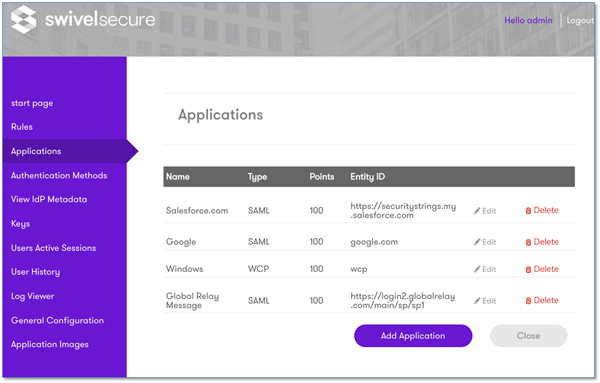
Task: Click the pencil icon for Windows row
Action: 477,269
